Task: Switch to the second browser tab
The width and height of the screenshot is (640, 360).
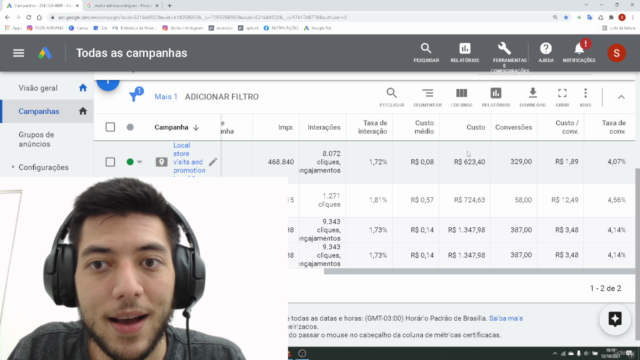Action: [x=122, y=6]
